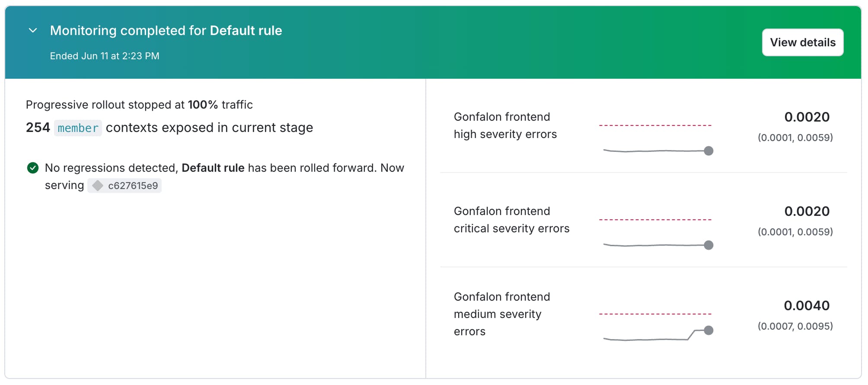This screenshot has height=385, width=868.
Task: Click the 0.0040 medium severity errors value
Action: [x=807, y=305]
